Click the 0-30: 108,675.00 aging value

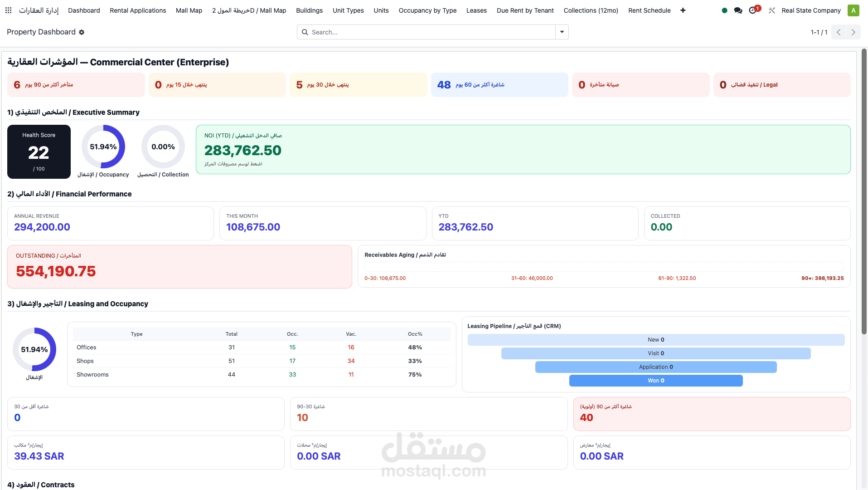point(385,278)
